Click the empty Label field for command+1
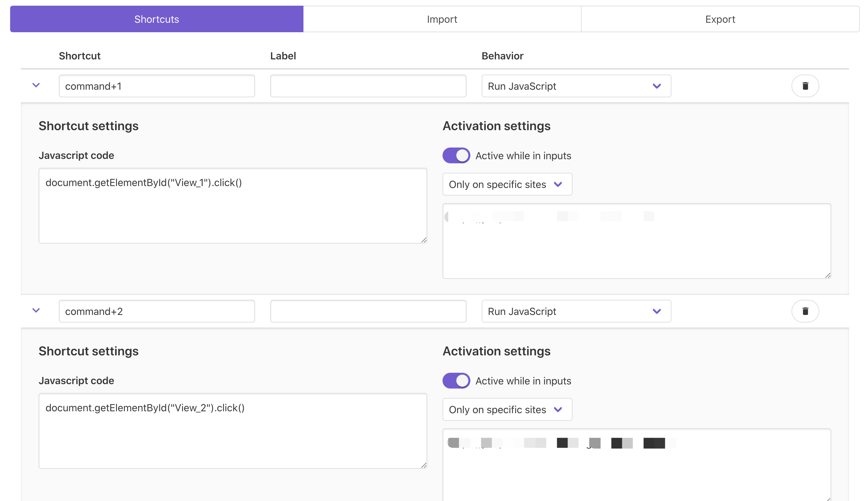 point(368,86)
